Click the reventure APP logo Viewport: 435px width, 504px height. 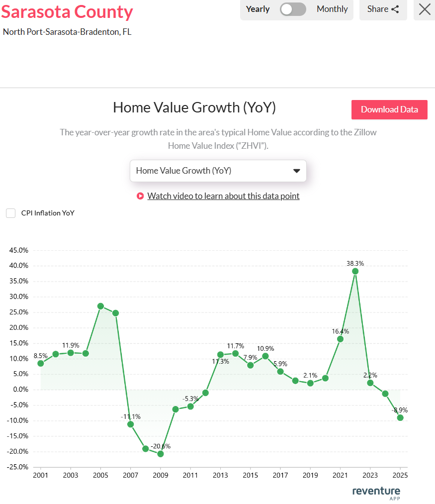point(376,493)
